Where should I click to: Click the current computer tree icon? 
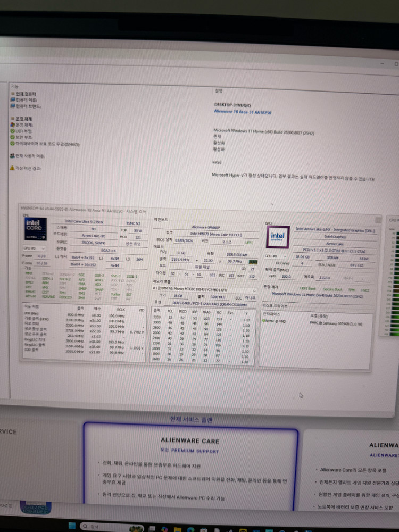point(12,94)
